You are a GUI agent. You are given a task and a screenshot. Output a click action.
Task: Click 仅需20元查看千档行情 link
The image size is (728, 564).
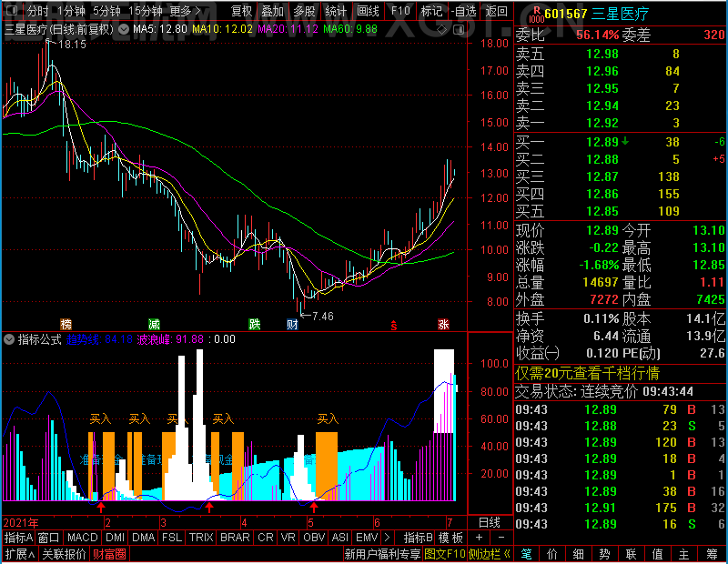tap(587, 373)
